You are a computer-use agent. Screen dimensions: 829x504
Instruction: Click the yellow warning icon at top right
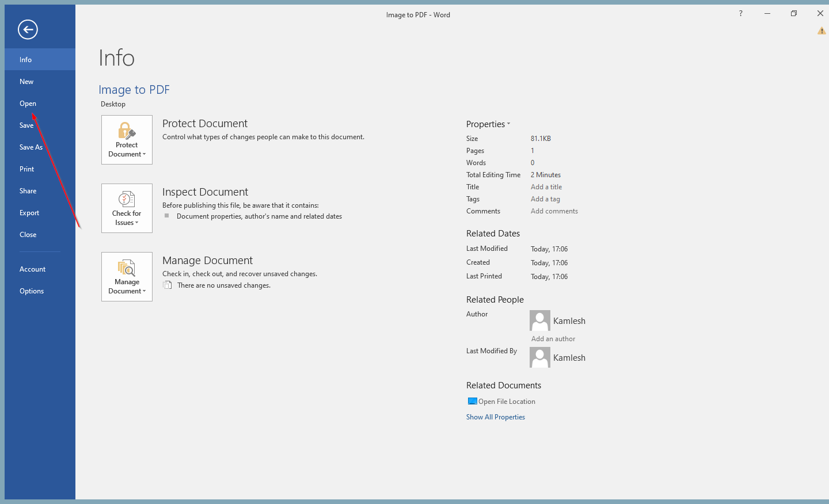[822, 31]
